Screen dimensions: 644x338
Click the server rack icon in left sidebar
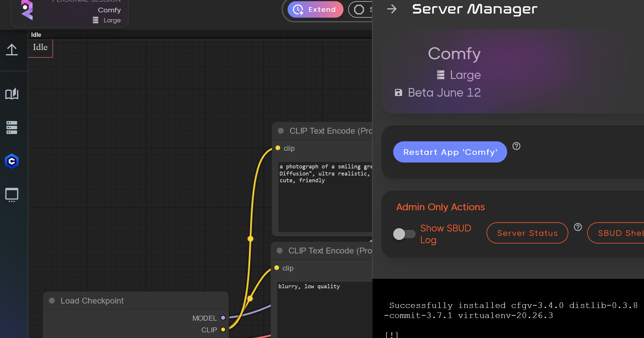click(x=12, y=127)
